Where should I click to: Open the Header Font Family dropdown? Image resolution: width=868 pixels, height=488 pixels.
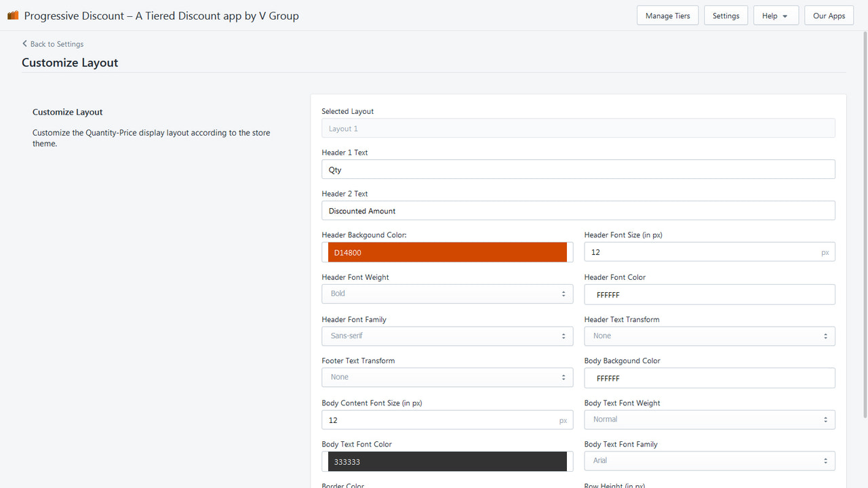(x=447, y=335)
